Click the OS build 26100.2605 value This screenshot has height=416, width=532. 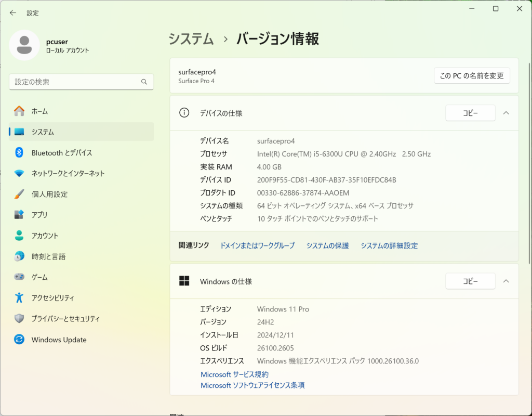pyautogui.click(x=275, y=348)
